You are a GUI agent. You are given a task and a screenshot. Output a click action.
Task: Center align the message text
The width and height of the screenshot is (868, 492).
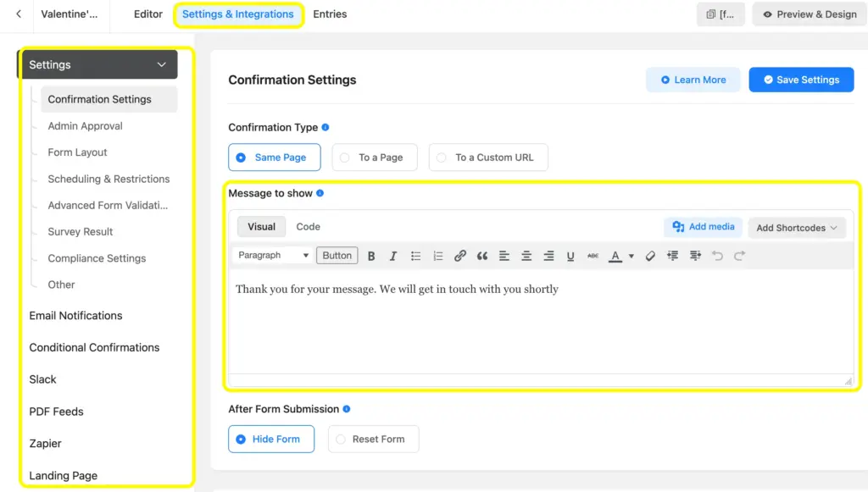pyautogui.click(x=526, y=255)
